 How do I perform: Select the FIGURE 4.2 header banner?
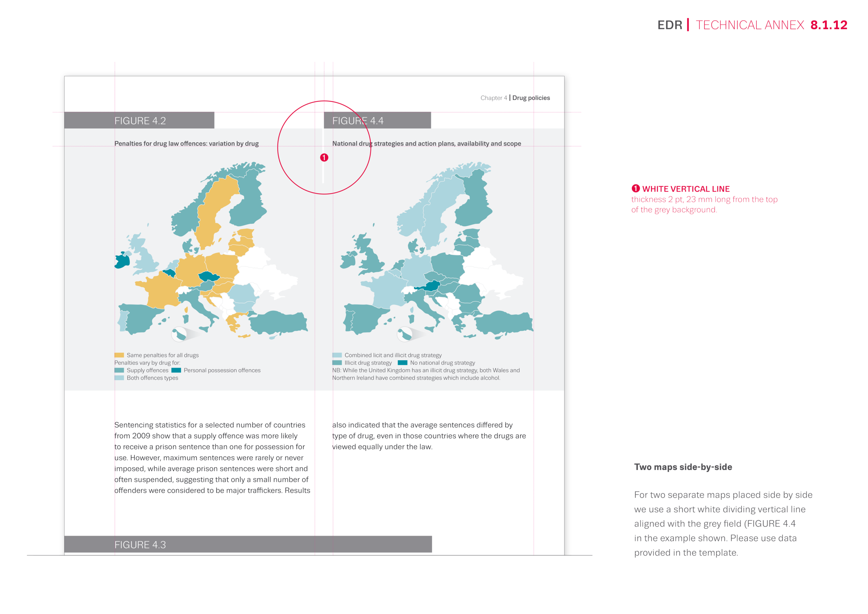click(139, 120)
